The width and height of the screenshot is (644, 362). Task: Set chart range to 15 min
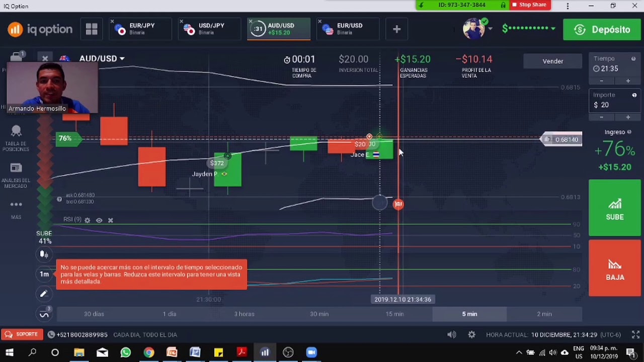pyautogui.click(x=394, y=314)
